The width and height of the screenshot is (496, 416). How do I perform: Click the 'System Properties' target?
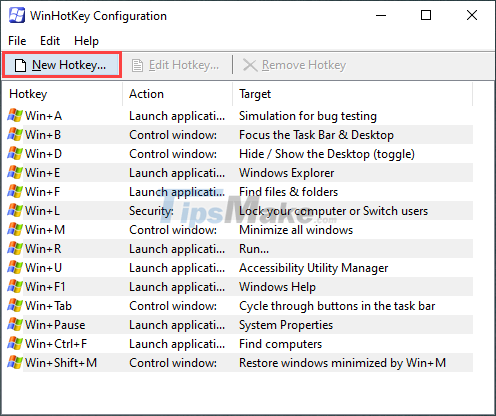click(x=286, y=325)
